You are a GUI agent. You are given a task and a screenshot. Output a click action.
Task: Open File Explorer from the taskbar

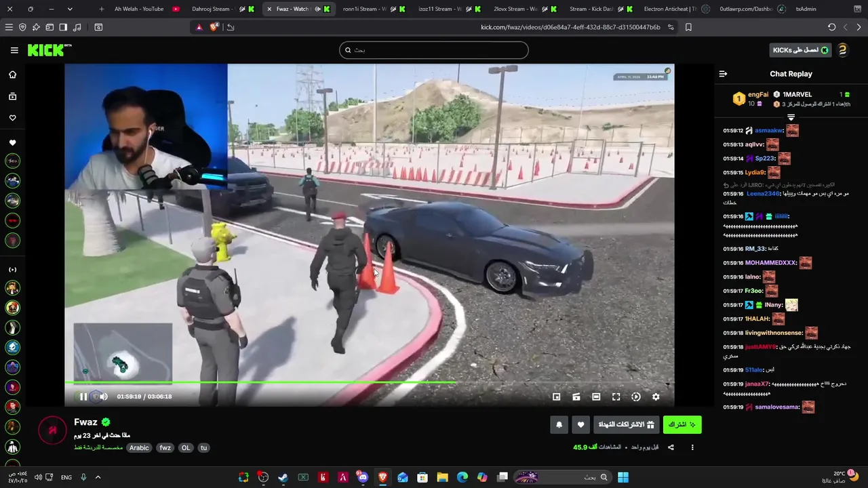click(x=442, y=477)
